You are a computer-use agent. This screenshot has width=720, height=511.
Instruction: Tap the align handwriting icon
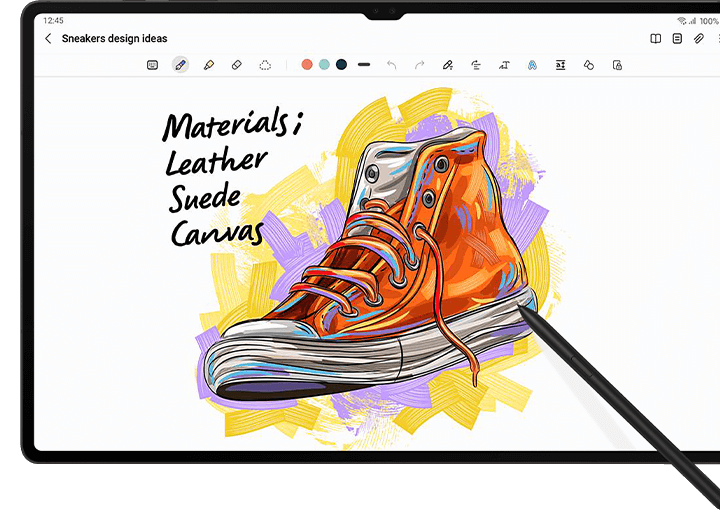(x=476, y=65)
